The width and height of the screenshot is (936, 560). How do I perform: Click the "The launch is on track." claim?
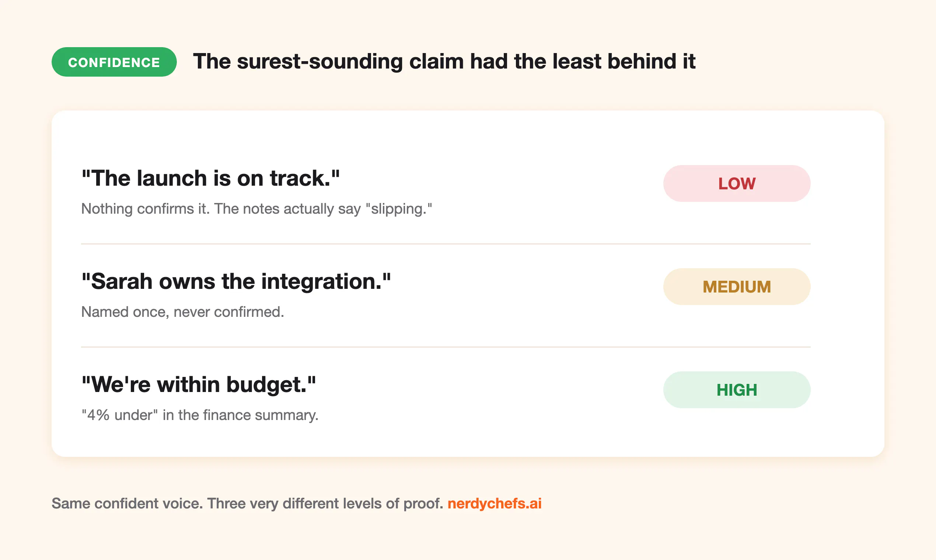coord(211,178)
